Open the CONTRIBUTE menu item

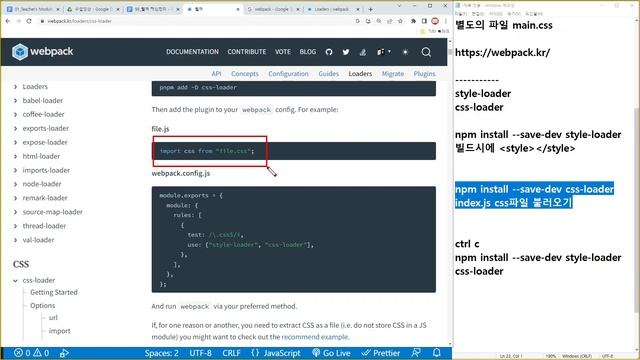(x=247, y=52)
